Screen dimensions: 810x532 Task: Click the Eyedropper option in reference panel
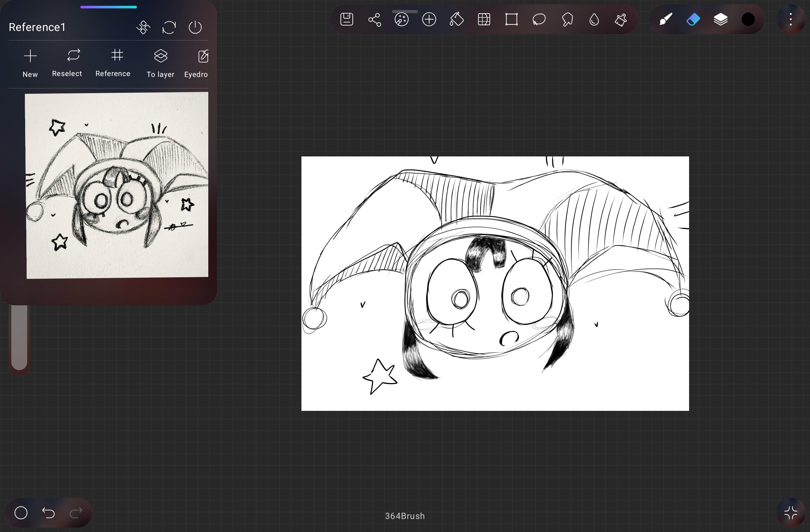pos(196,63)
